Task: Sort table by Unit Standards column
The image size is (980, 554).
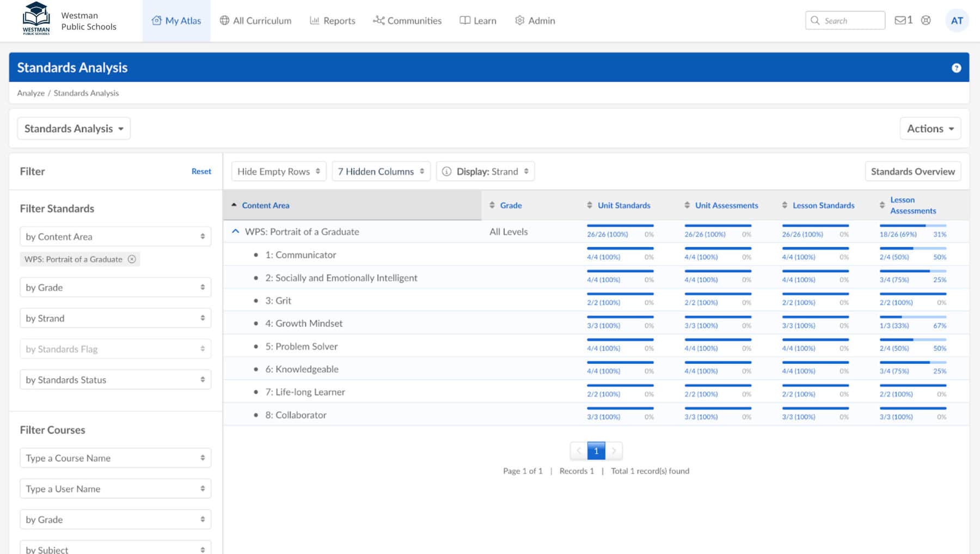Action: tap(623, 205)
